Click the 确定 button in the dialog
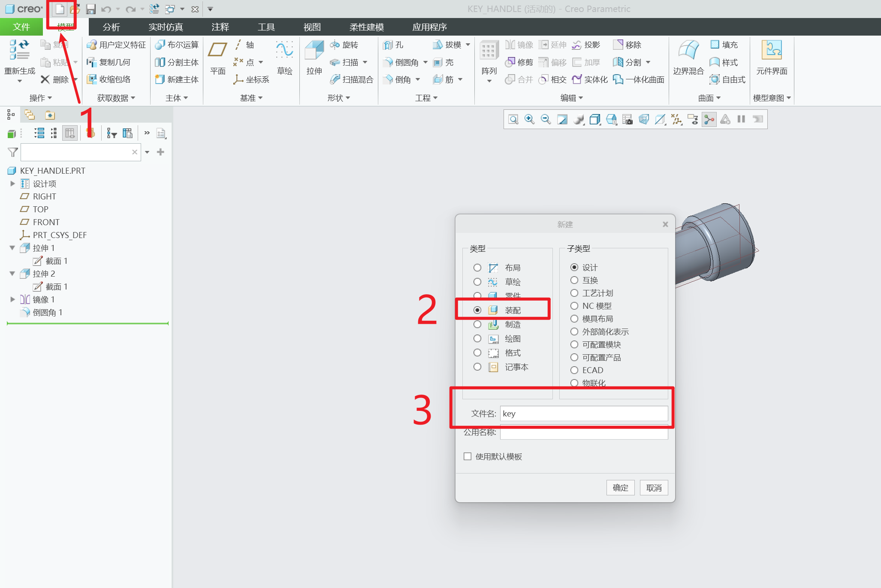 (620, 488)
